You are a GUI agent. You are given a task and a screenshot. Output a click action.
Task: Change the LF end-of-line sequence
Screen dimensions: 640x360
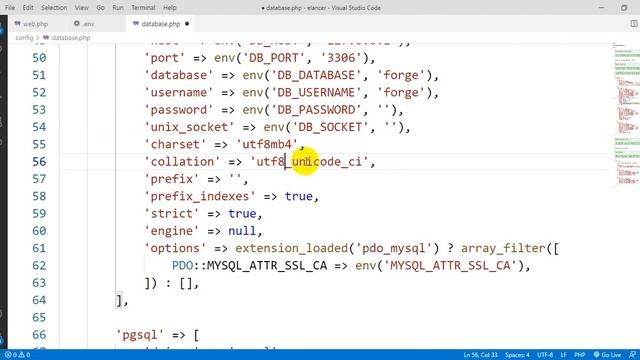point(564,355)
